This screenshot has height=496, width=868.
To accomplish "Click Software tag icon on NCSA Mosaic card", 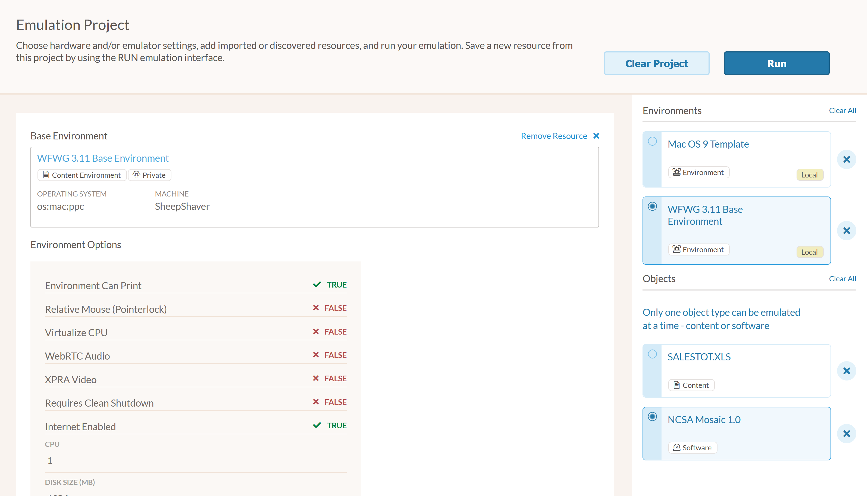I will point(676,448).
